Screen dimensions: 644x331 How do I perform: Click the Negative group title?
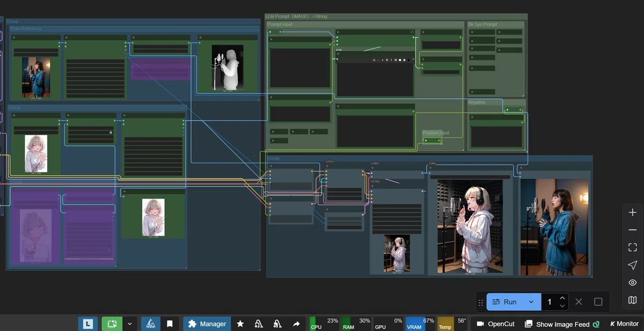tap(477, 102)
